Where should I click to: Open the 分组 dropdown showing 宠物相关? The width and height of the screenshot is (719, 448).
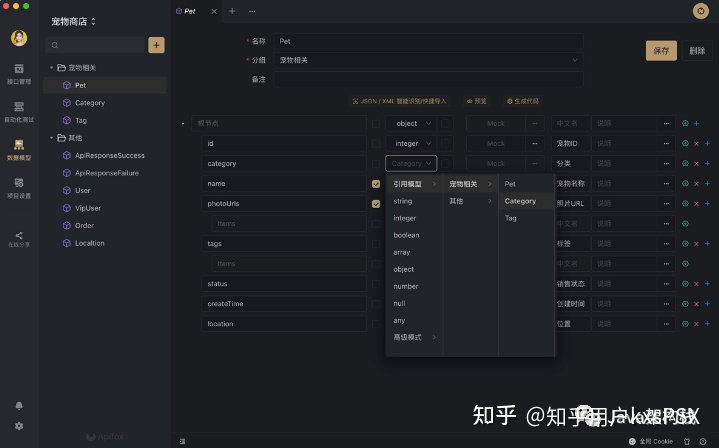pos(428,60)
